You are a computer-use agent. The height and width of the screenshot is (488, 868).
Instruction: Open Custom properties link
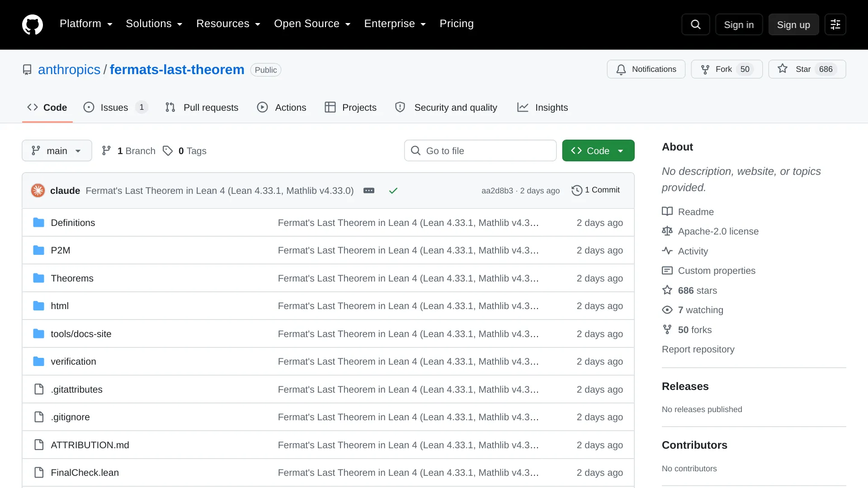click(x=717, y=271)
